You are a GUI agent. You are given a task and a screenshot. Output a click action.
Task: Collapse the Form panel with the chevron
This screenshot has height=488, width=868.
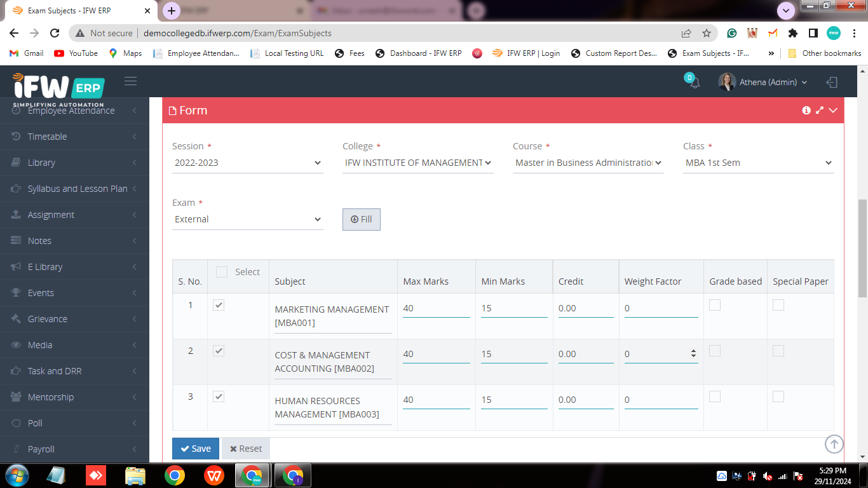click(x=833, y=110)
